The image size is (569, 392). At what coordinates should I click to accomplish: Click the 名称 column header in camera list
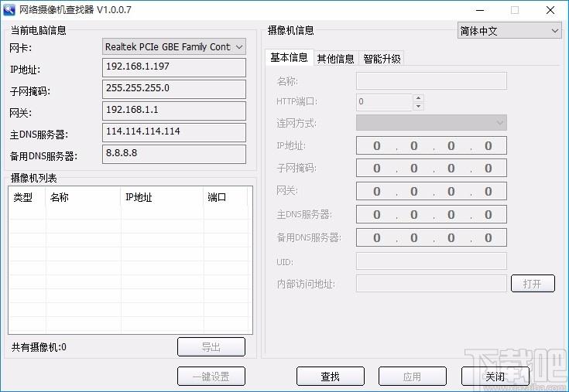[83, 197]
